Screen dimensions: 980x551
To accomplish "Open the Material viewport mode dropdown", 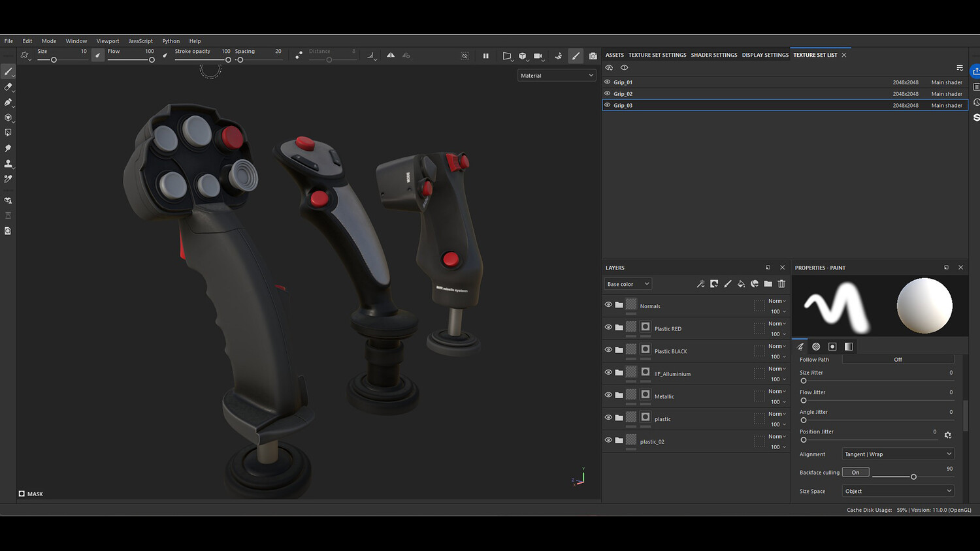I will [x=557, y=76].
